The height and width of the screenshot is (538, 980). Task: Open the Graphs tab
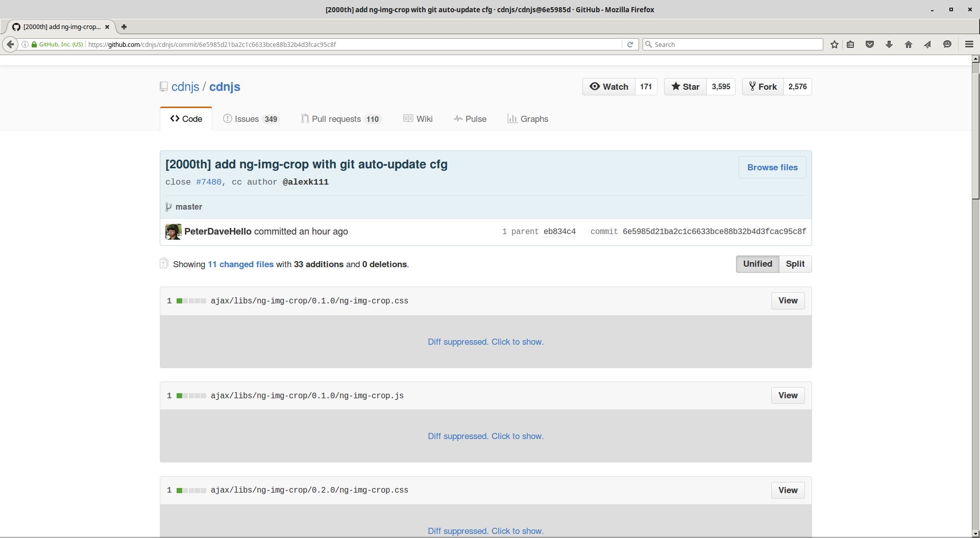click(x=528, y=119)
